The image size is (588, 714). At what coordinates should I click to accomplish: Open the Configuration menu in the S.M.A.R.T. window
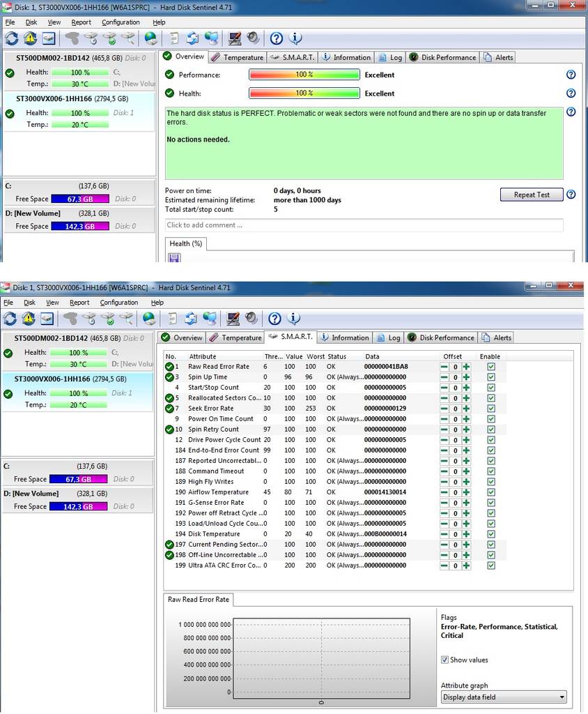(x=119, y=303)
